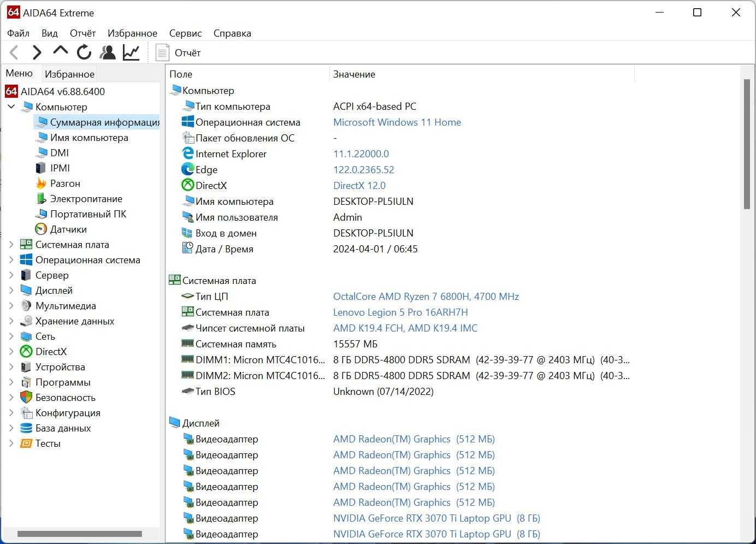Select the Unknown (07/14/2022) BIOS value

(383, 392)
